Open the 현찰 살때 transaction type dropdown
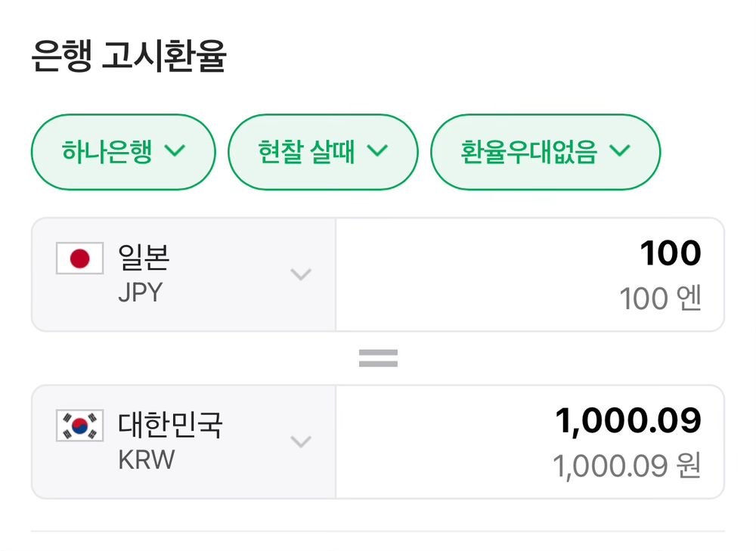 pos(323,152)
